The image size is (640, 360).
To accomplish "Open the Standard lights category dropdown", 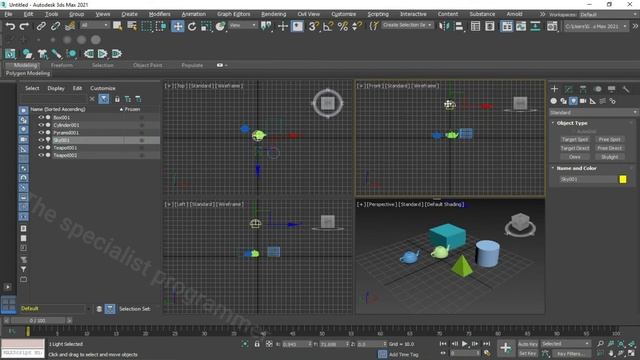I will coord(593,113).
